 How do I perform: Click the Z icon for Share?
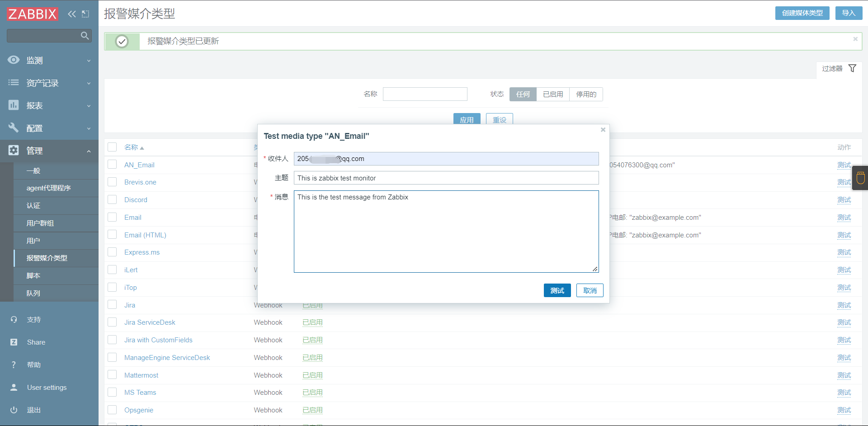click(14, 342)
